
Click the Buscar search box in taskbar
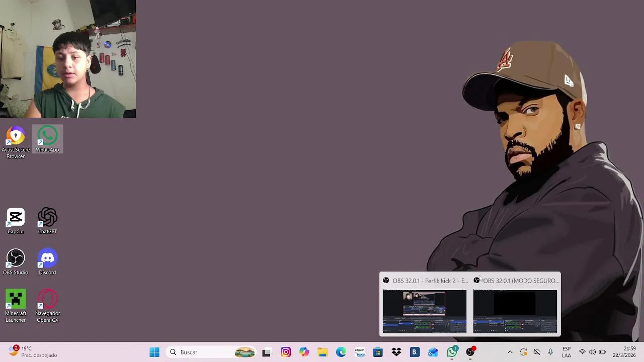(x=211, y=352)
